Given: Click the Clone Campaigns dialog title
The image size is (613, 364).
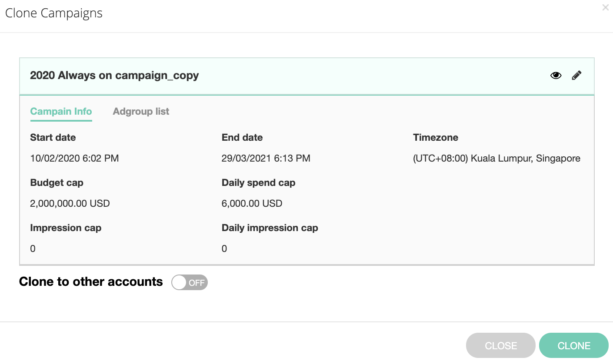Looking at the screenshot, I should [x=54, y=13].
